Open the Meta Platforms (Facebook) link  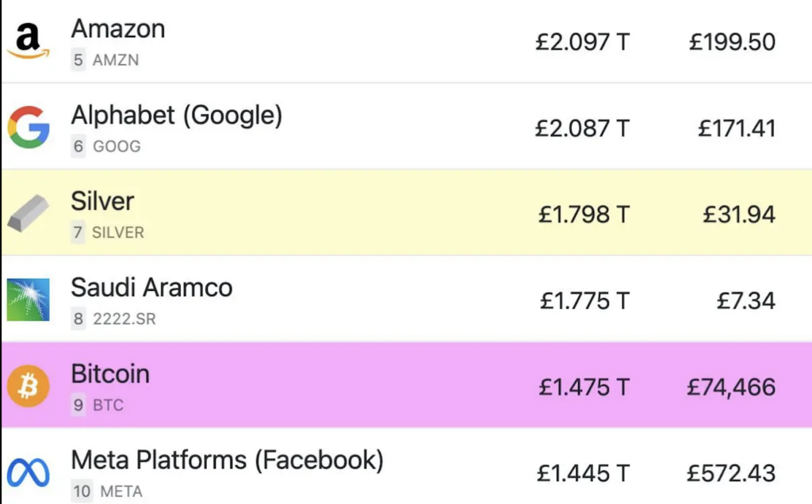point(228,460)
